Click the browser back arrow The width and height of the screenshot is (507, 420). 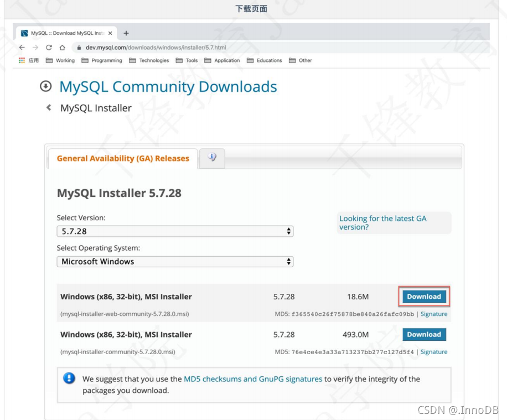tap(22, 48)
